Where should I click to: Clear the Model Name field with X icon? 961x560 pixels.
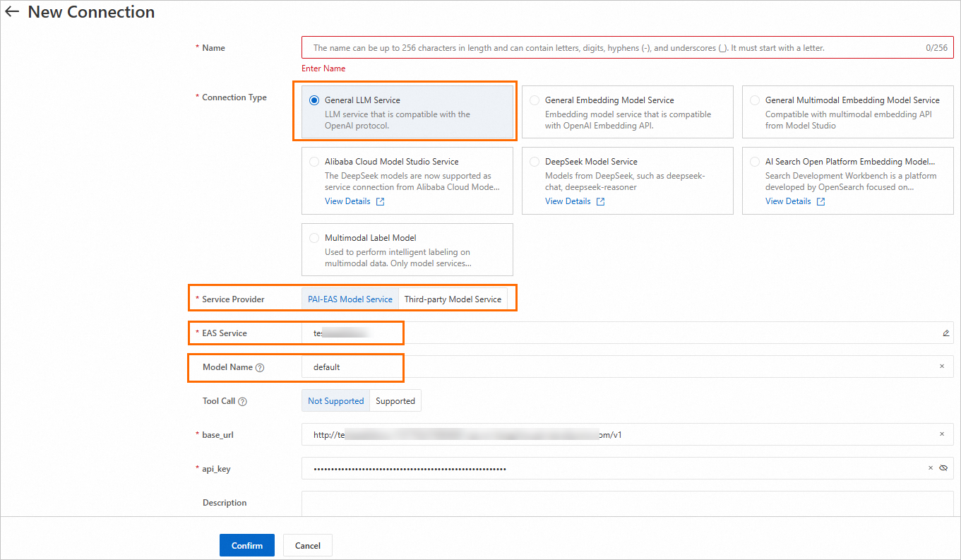(x=941, y=367)
